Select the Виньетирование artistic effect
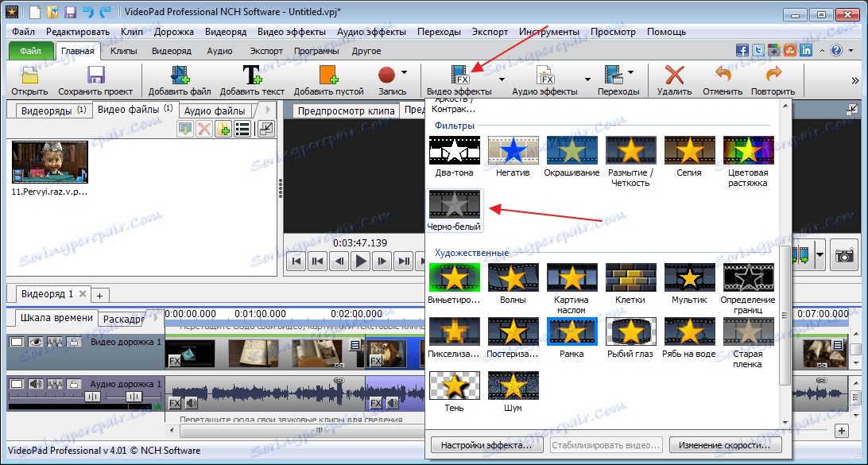 point(454,284)
